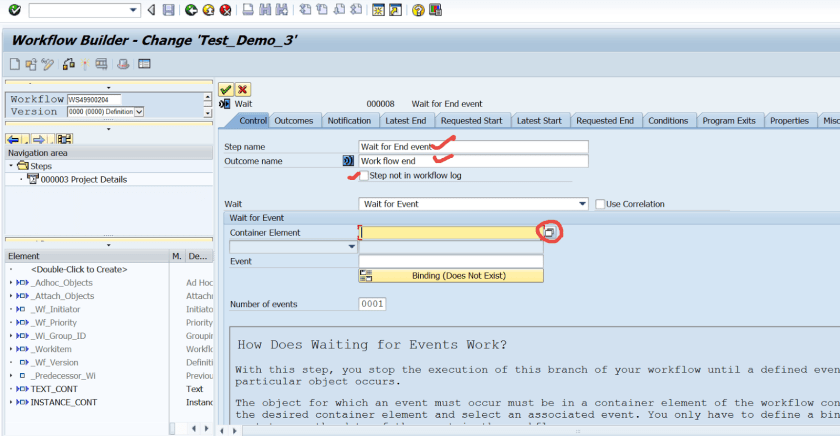Open the dropdown below Container Element label
The width and height of the screenshot is (840, 436).
click(x=351, y=247)
